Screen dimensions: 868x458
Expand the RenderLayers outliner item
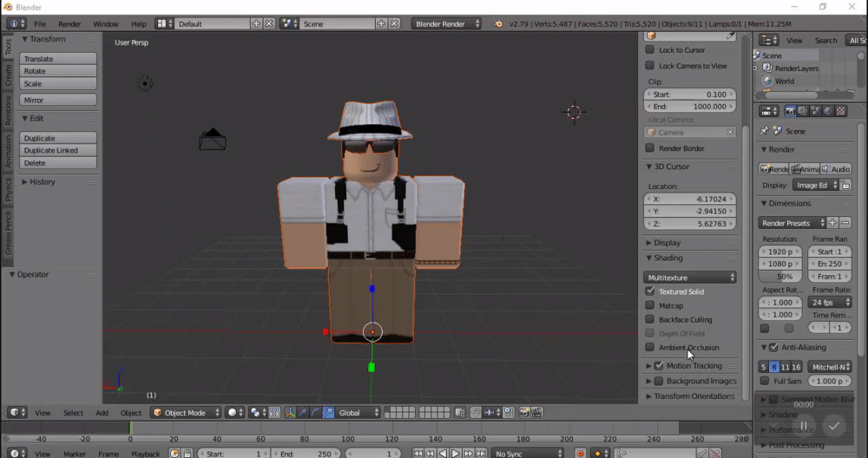tap(756, 68)
